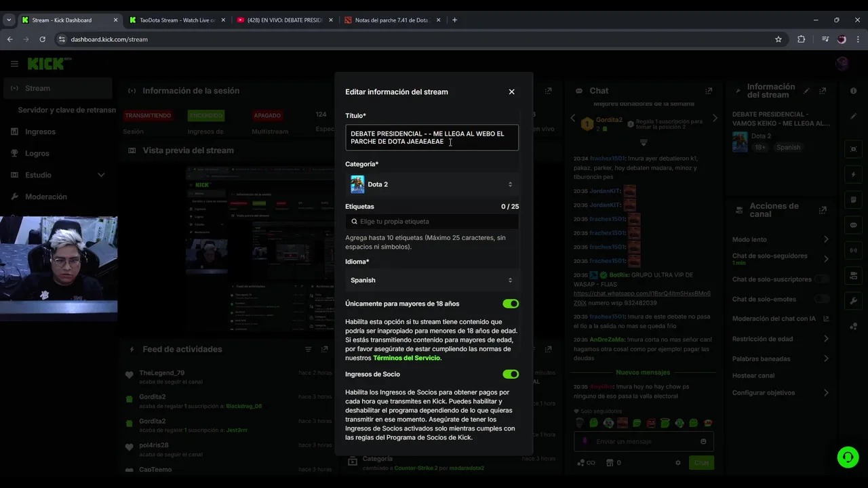868x488 pixels.
Task: Open Términos del Servicio link
Action: pos(407,358)
